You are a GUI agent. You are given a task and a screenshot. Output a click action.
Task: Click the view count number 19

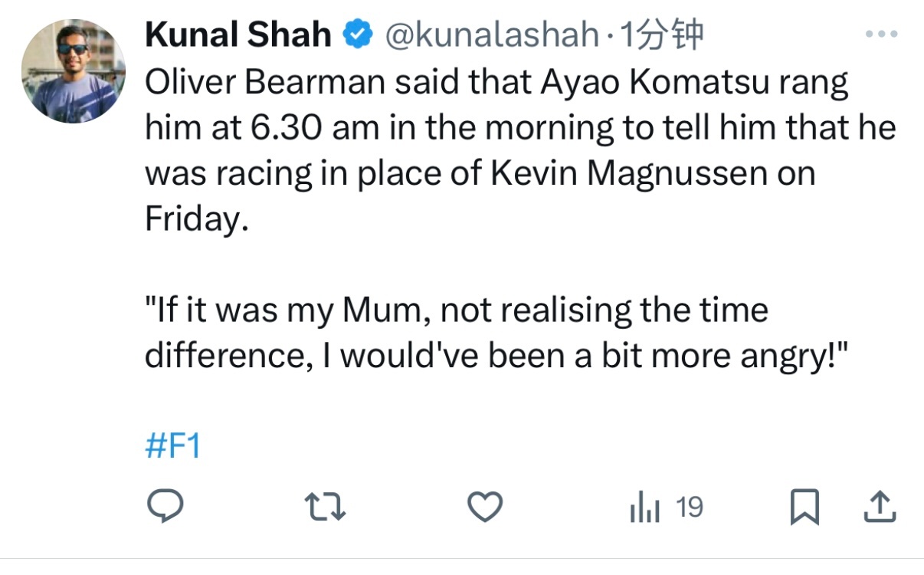pyautogui.click(x=690, y=508)
